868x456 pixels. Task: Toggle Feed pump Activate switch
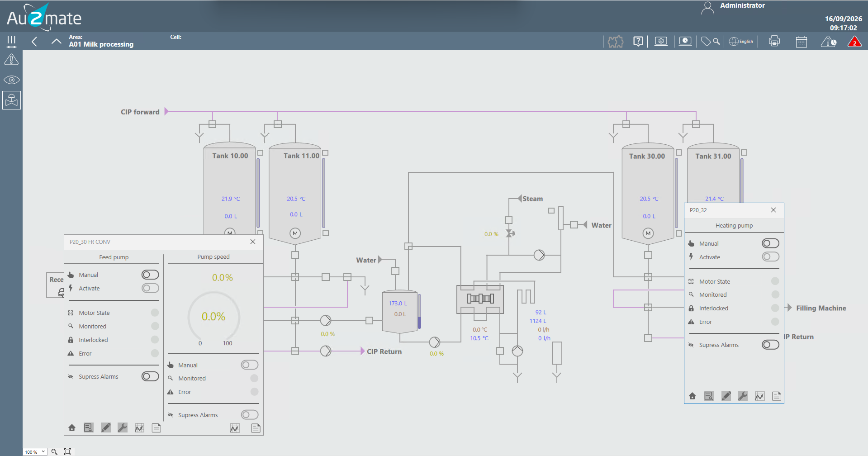click(150, 288)
